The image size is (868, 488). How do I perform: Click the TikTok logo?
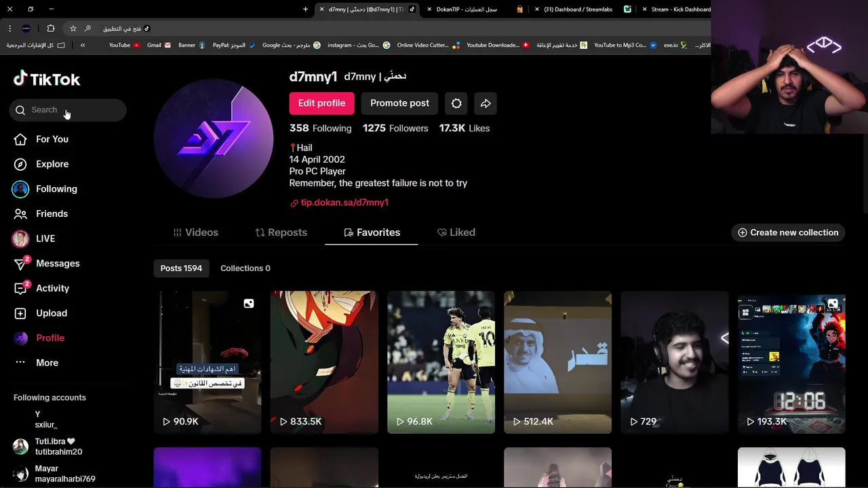point(47,79)
